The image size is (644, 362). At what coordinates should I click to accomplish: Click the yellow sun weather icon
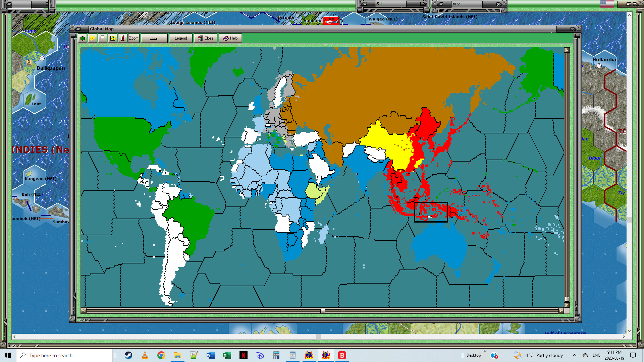(x=92, y=38)
